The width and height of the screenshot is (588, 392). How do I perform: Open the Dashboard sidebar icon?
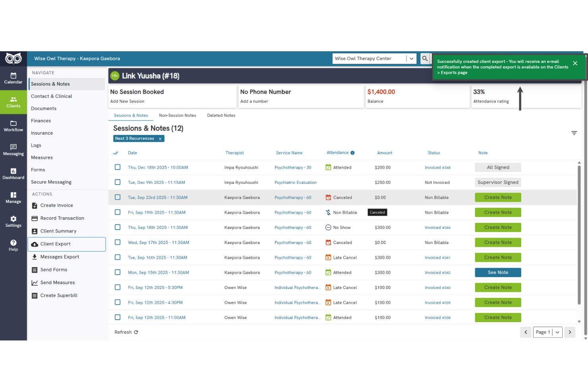coord(13,174)
